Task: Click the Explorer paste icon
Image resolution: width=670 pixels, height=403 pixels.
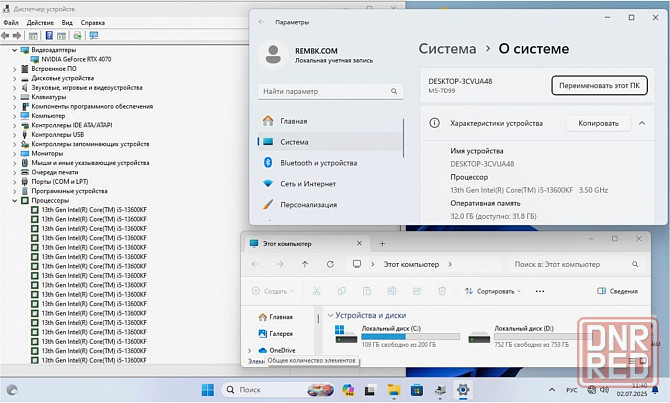Action: [x=367, y=291]
